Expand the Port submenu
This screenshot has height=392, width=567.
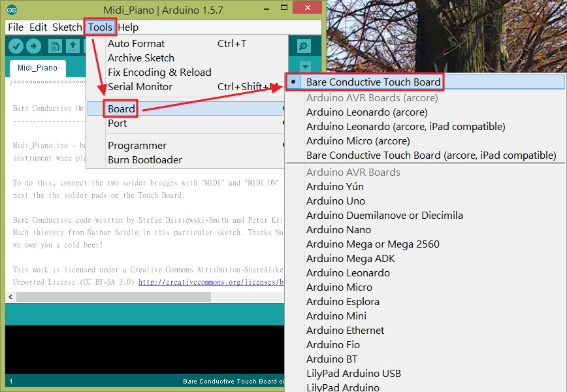pyautogui.click(x=186, y=123)
